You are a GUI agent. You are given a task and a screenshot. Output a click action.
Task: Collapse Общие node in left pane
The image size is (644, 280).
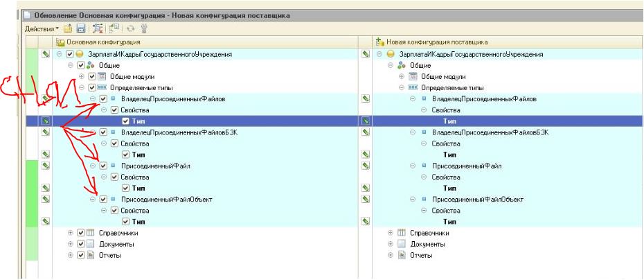[70, 65]
